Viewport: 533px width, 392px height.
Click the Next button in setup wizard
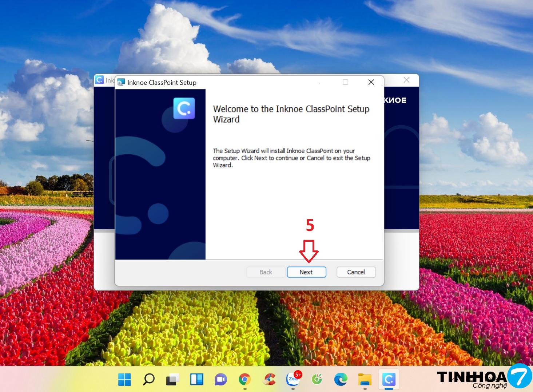pyautogui.click(x=306, y=272)
